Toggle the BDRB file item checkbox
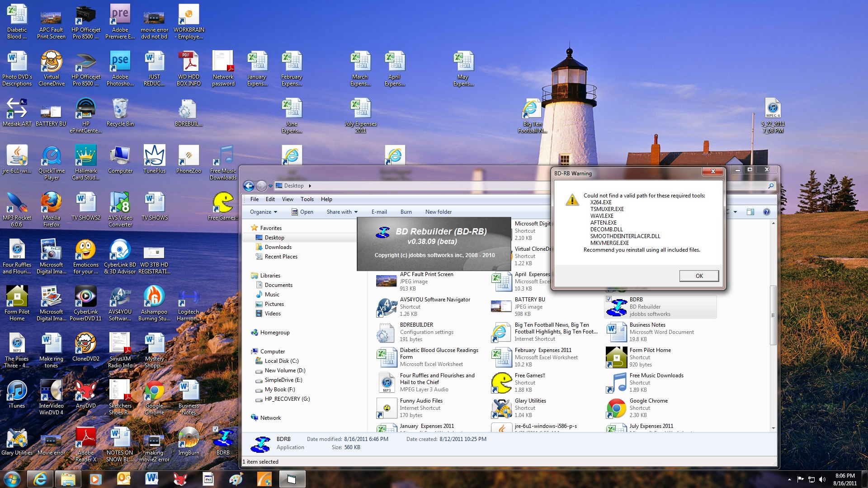This screenshot has width=868, height=488. [x=609, y=299]
